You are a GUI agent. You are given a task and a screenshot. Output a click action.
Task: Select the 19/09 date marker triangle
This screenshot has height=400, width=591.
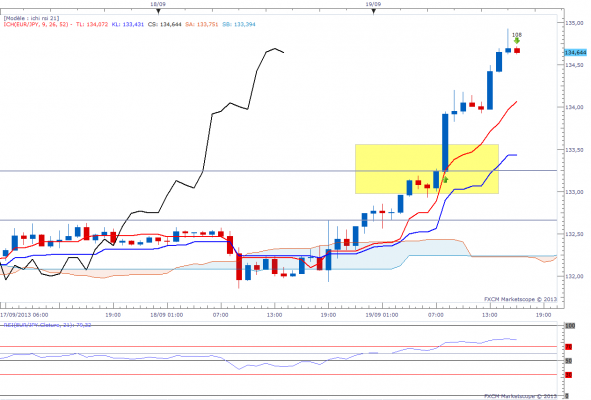point(374,11)
